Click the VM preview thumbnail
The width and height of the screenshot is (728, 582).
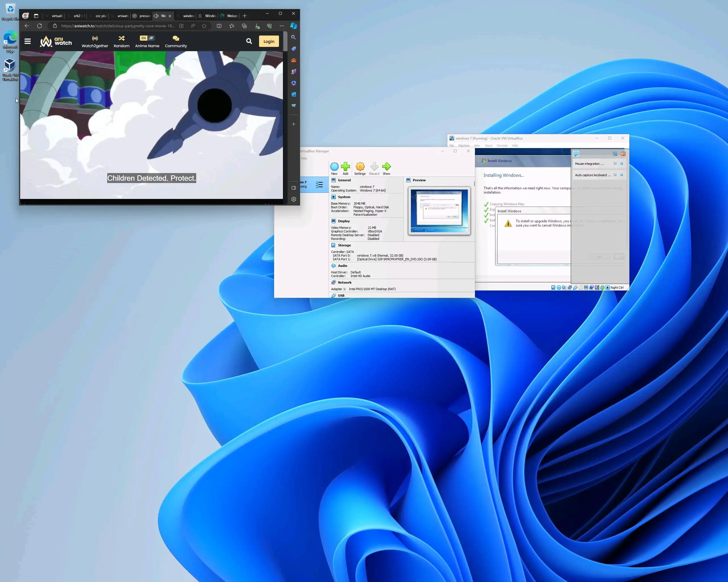tap(439, 211)
